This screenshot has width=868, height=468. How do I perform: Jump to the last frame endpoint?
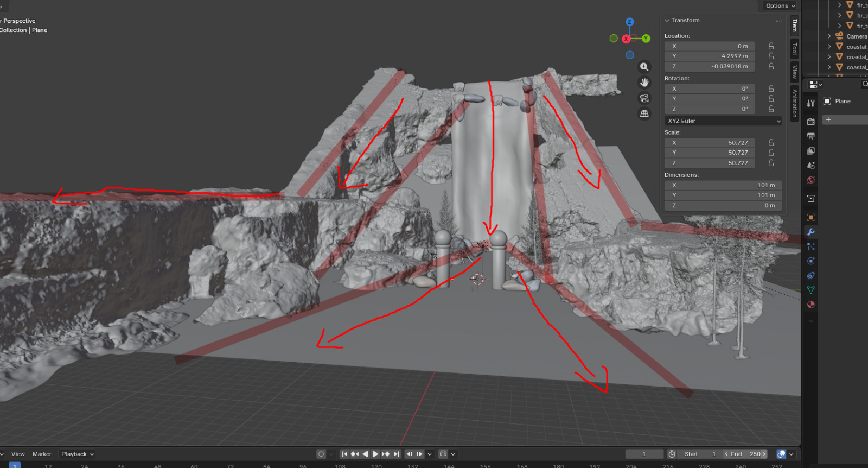point(397,454)
